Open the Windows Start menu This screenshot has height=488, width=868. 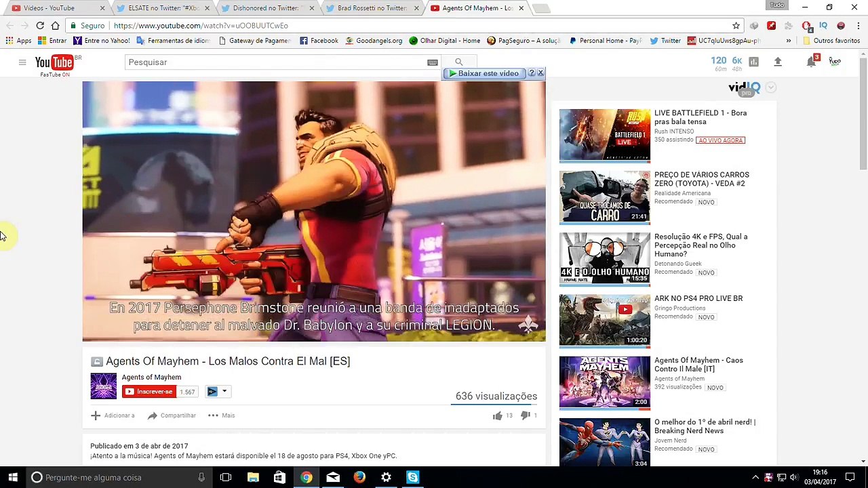coord(13,477)
